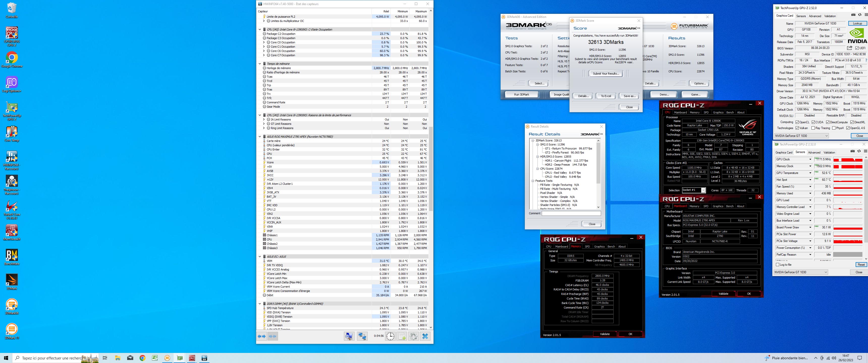Click HWiNFO blue X close-sensors icon
The width and height of the screenshot is (868, 363).
pyautogui.click(x=425, y=336)
